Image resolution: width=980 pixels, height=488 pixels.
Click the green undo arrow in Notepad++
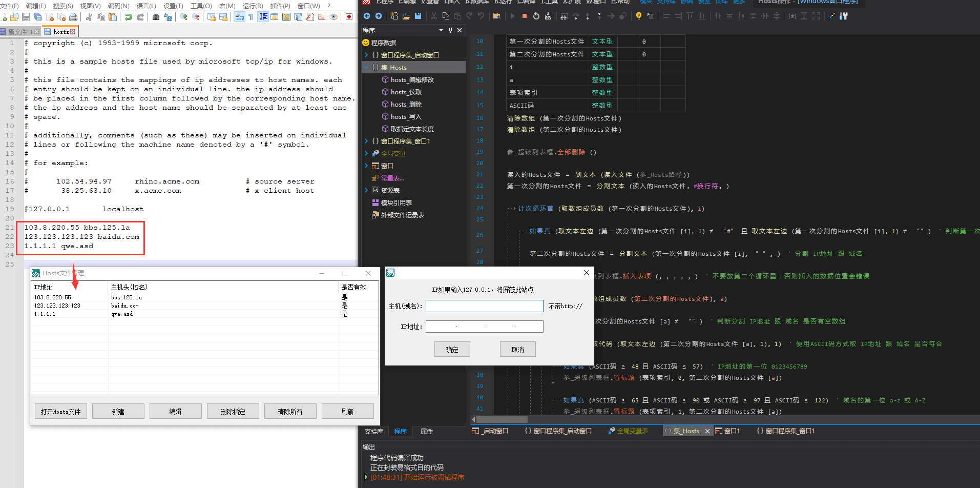[128, 17]
